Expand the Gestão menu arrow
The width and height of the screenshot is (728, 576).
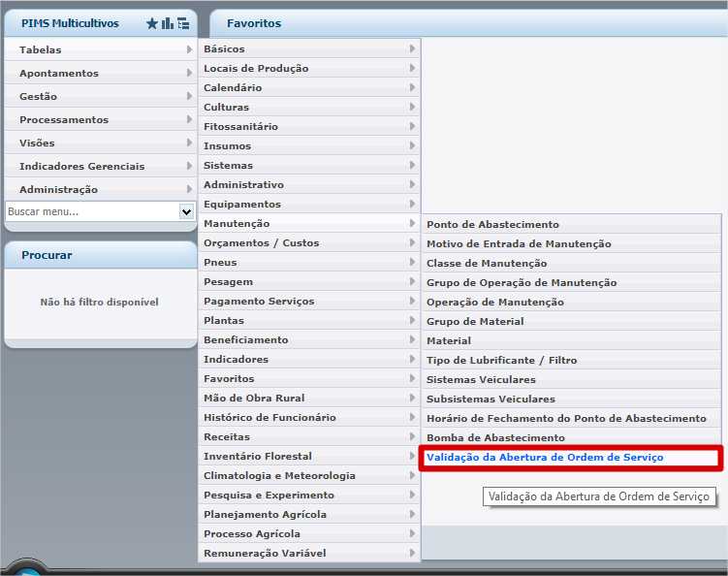(189, 96)
